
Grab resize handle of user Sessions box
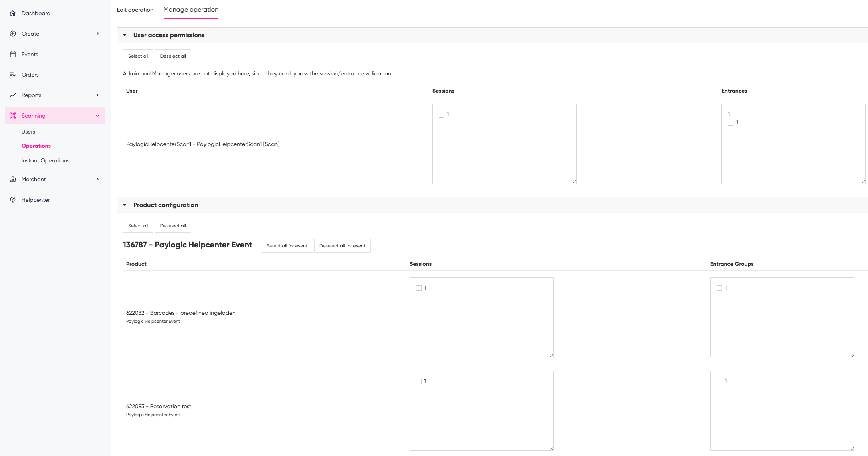click(x=574, y=182)
